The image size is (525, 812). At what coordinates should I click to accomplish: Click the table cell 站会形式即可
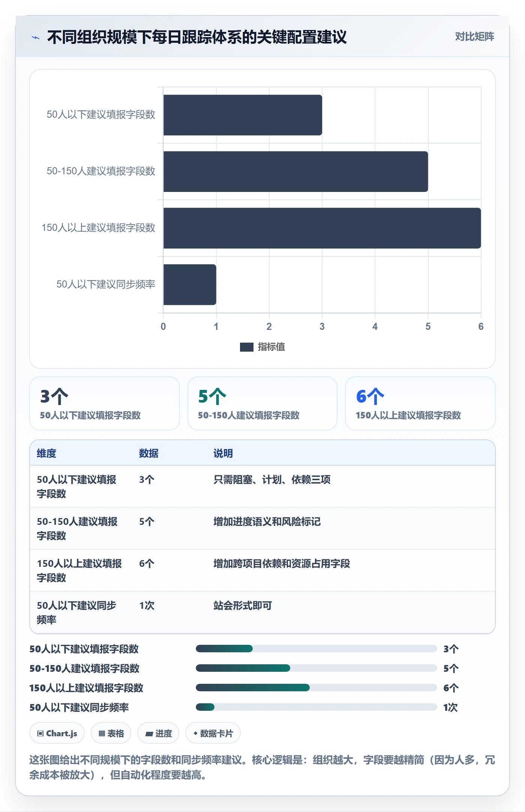click(x=243, y=605)
